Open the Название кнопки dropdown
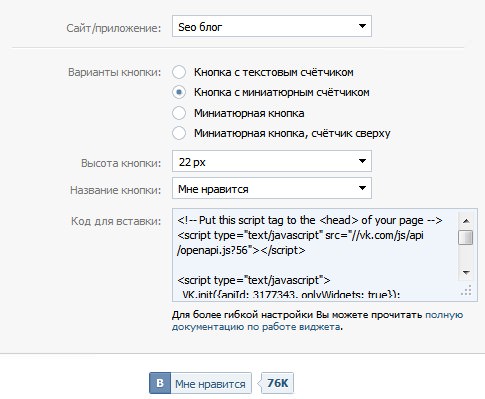The image size is (485, 399). pyautogui.click(x=272, y=188)
